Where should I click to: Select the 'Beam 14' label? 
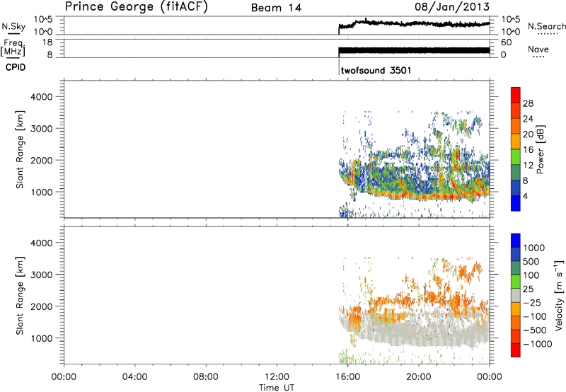[276, 8]
